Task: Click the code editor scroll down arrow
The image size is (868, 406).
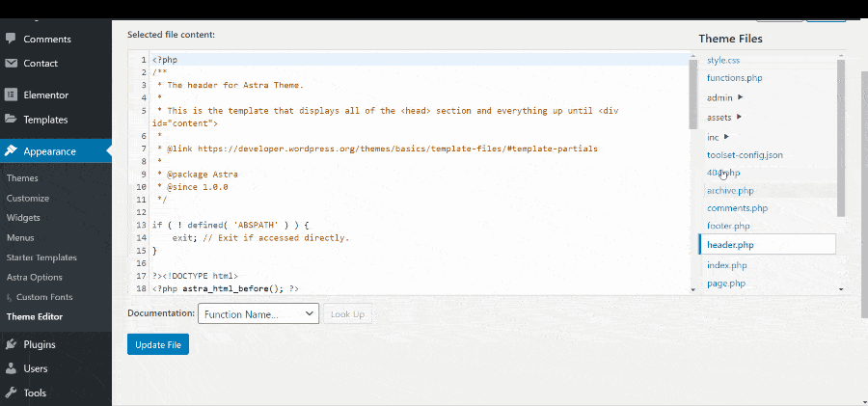Action: click(x=692, y=289)
